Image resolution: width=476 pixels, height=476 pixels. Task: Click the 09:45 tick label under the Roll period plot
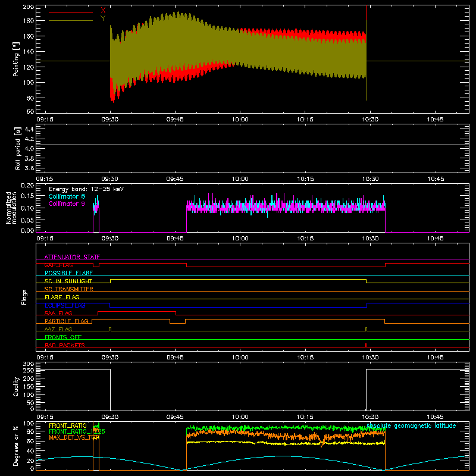[x=175, y=179]
